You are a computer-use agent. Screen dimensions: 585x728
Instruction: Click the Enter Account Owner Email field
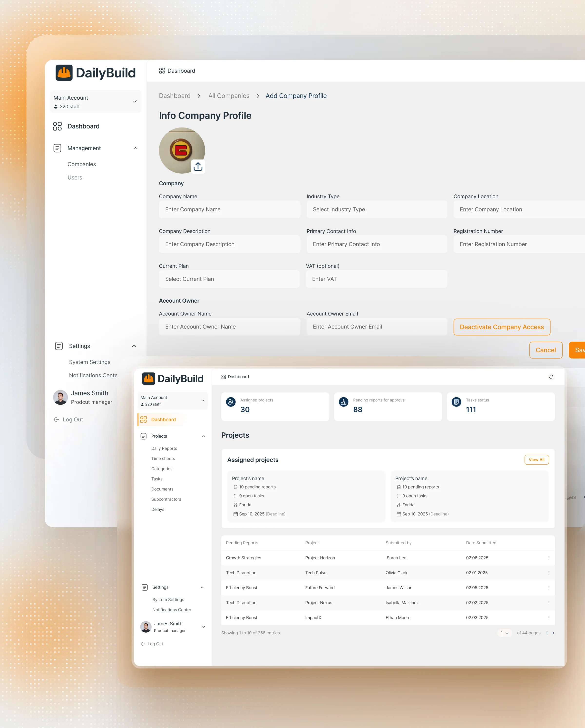[x=377, y=327]
